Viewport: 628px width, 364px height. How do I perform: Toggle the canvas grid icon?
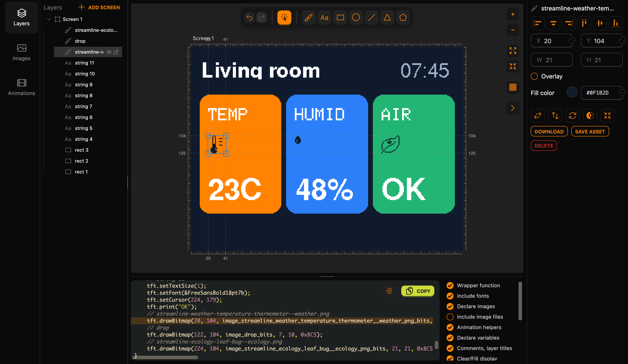pyautogui.click(x=513, y=87)
